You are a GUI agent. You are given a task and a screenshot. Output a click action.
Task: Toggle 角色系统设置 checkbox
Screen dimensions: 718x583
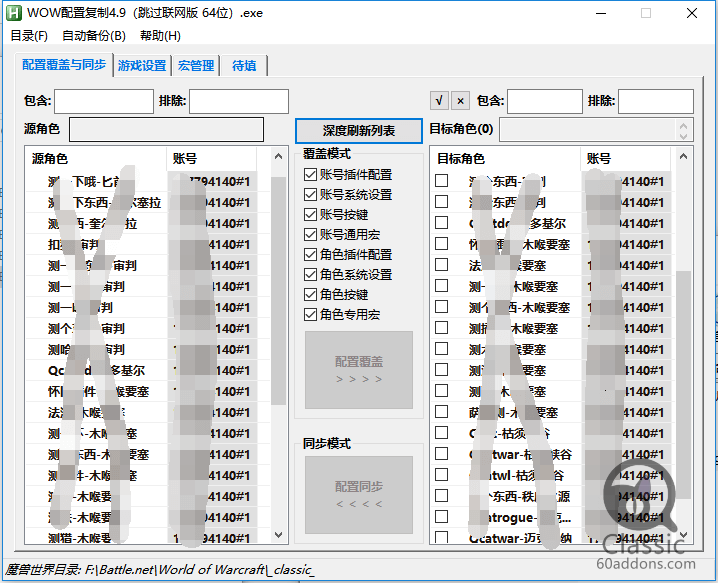click(348, 275)
